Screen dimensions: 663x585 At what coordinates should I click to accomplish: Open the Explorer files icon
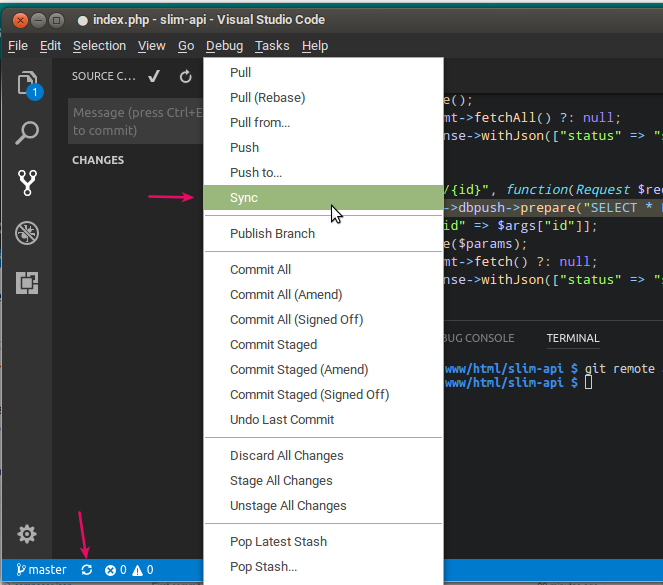[x=27, y=83]
